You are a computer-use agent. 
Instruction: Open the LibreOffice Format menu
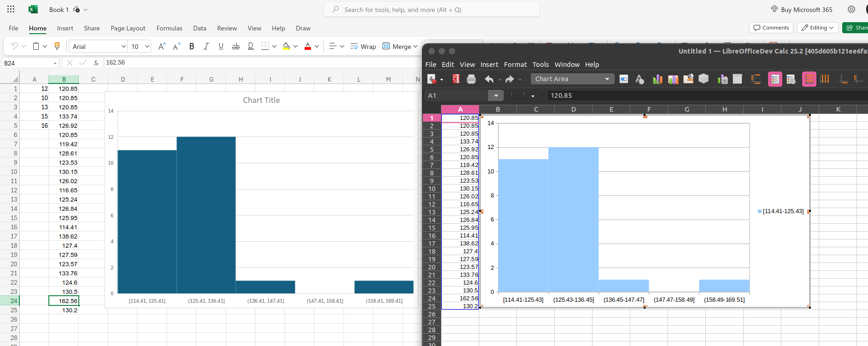click(x=515, y=65)
